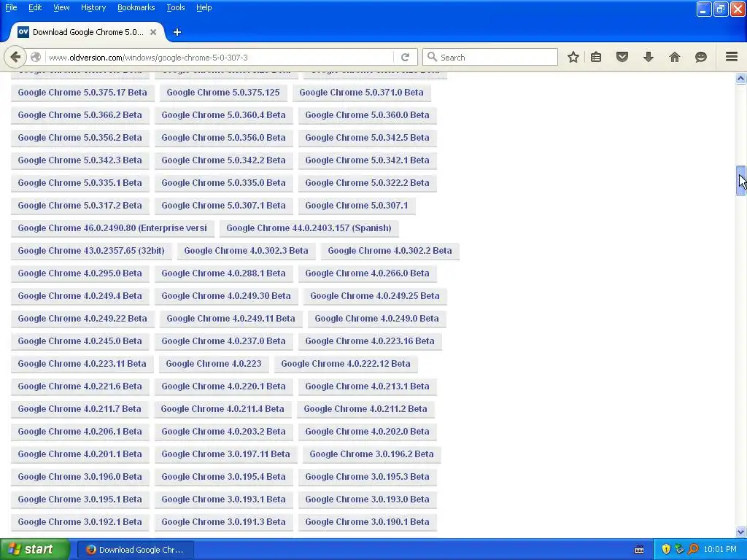
Task: Open Google Chrome 4.0.302.3 Beta link
Action: pyautogui.click(x=247, y=251)
